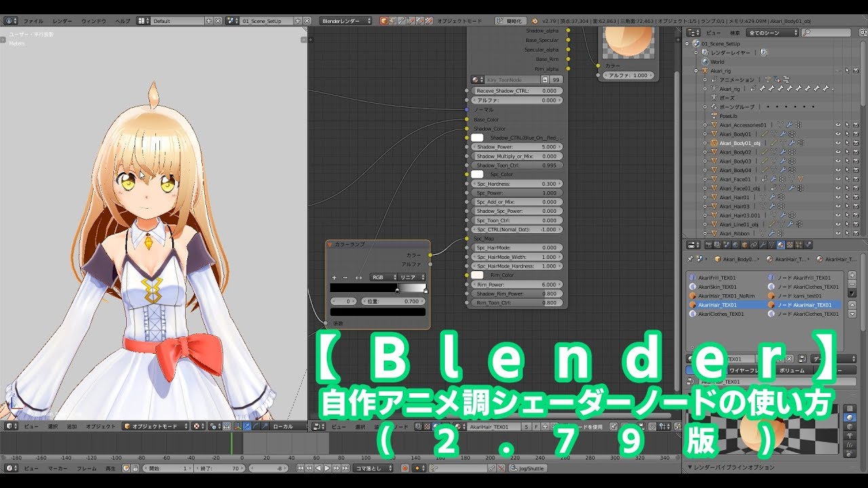Toggle selectability of Akari_Body02
The image size is (868, 488).
pyautogui.click(x=847, y=152)
